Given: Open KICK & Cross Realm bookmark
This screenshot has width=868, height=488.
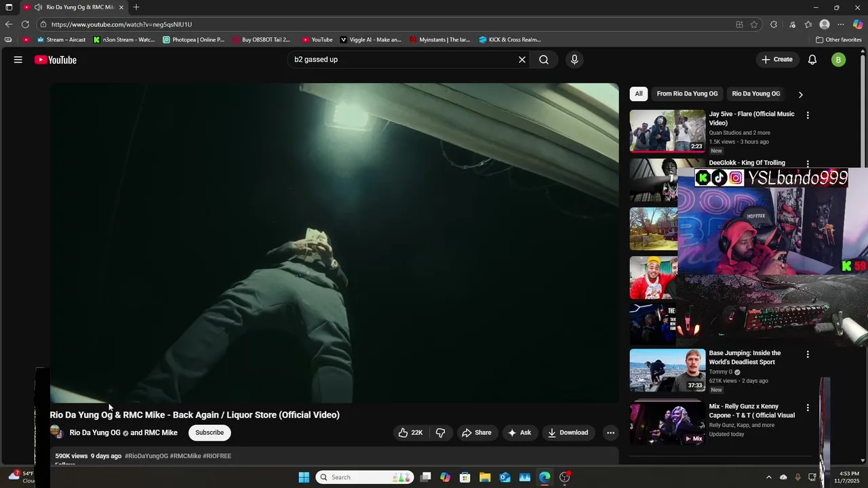Looking at the screenshot, I should pos(510,40).
